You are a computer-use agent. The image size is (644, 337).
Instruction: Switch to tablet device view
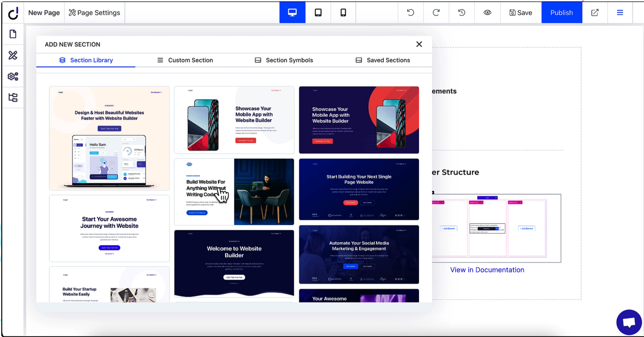coord(318,13)
